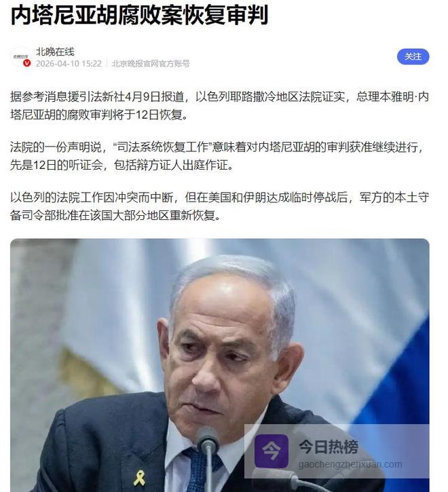Click the paragraph starting 据参考消息援引法新社
Screen dimensions: 448x492
coord(219,106)
